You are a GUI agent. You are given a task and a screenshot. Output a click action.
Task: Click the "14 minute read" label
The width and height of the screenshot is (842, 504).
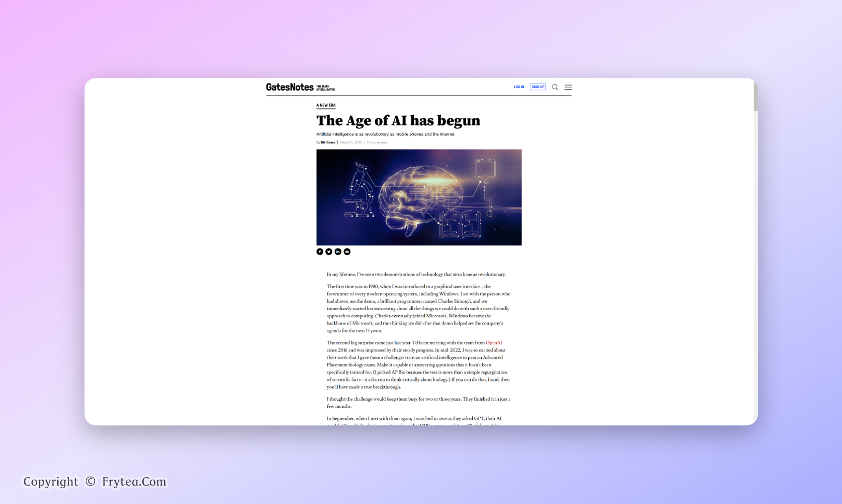[377, 143]
